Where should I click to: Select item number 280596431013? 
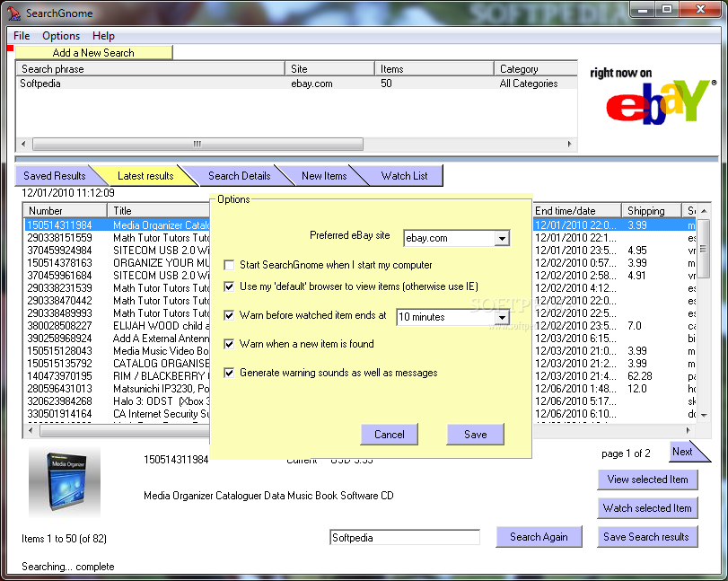coord(59,388)
